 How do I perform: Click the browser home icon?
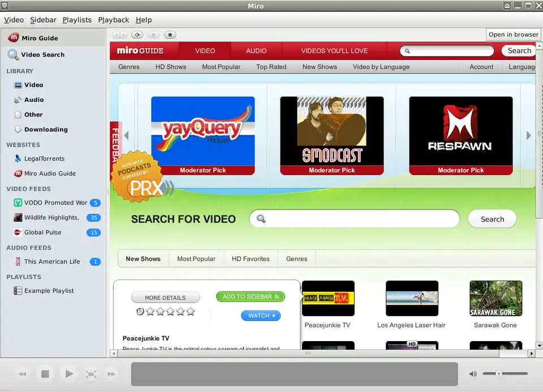tap(170, 35)
